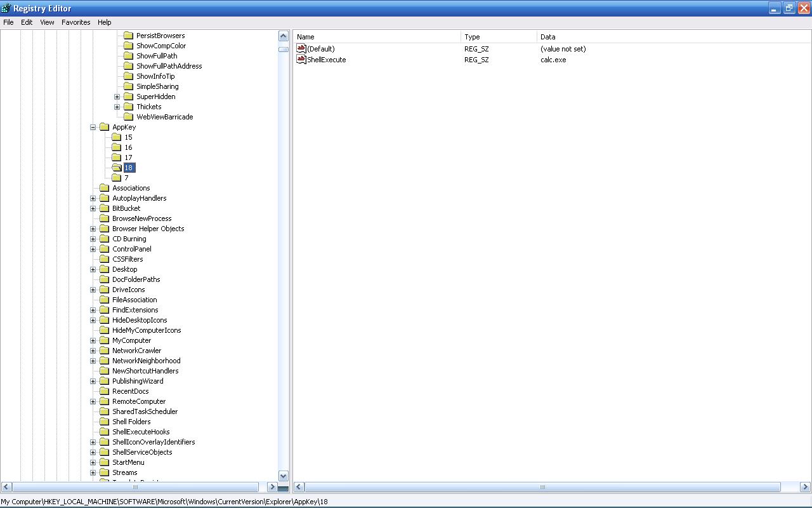Collapse the AppKey registry key
Image resolution: width=812 pixels, height=508 pixels.
tap(93, 127)
